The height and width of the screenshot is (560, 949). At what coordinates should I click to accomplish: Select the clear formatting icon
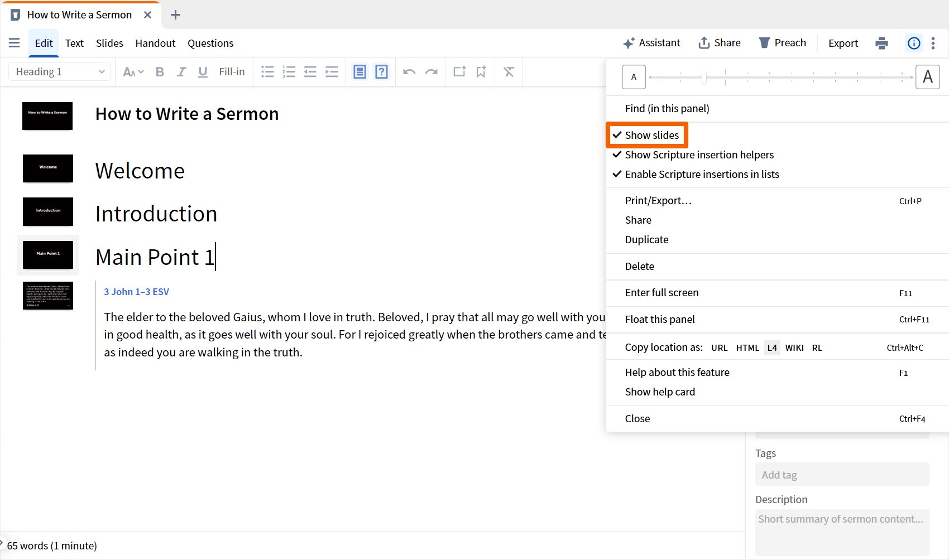(x=509, y=71)
